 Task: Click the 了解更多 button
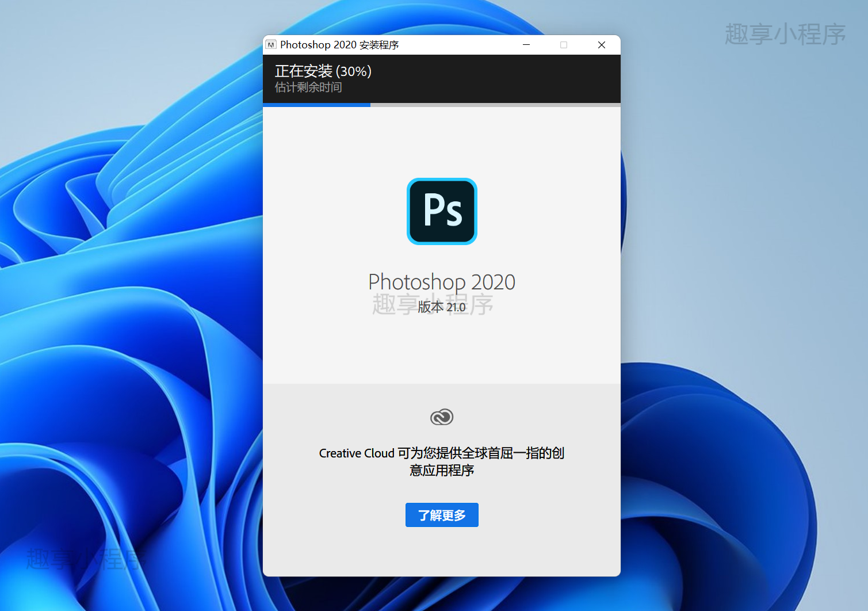pos(442,515)
